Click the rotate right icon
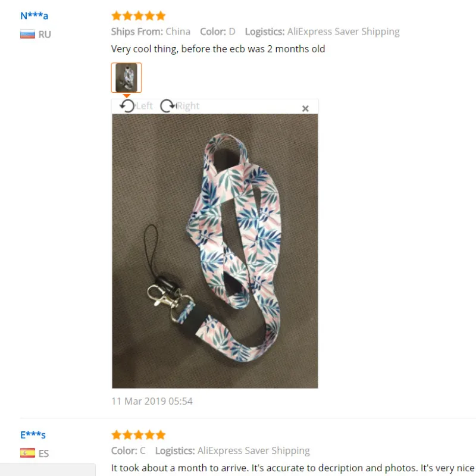The height and width of the screenshot is (476, 476). tap(168, 106)
